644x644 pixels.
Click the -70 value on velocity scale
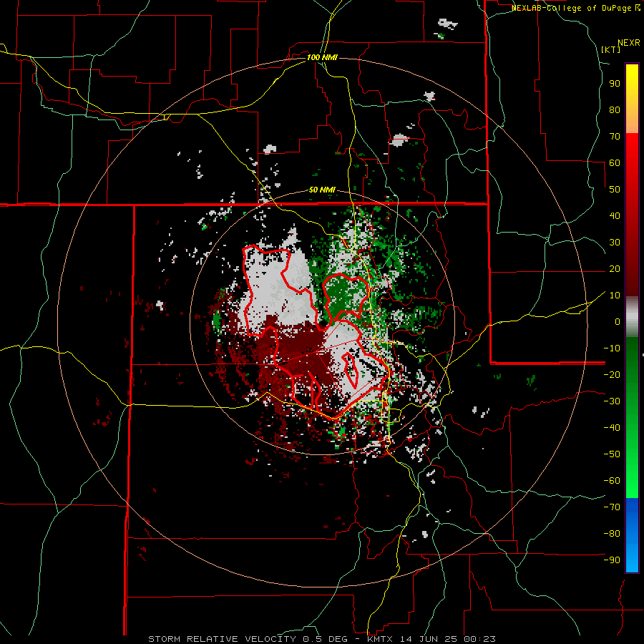[612, 507]
